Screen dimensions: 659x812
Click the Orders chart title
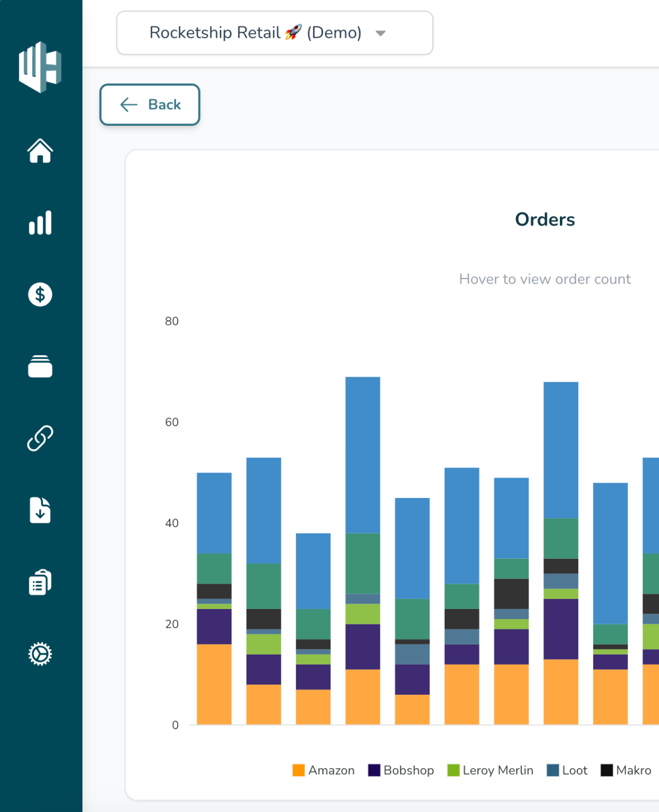point(545,219)
